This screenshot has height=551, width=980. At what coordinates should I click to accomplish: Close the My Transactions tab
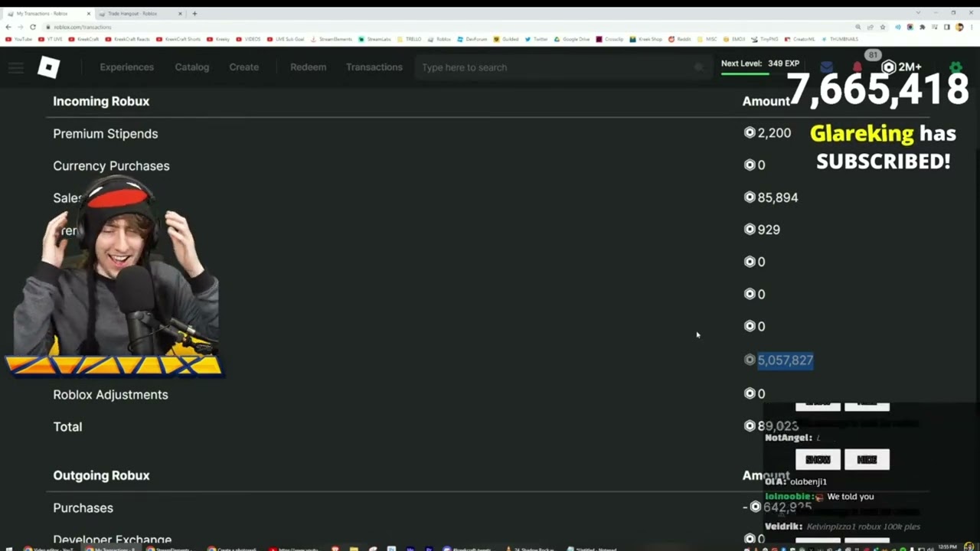[x=89, y=13]
